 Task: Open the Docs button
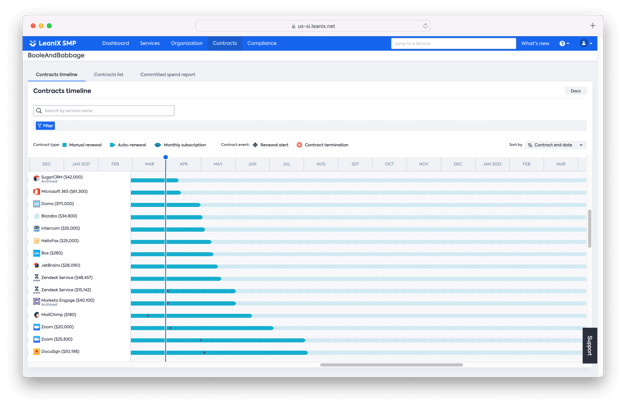575,91
